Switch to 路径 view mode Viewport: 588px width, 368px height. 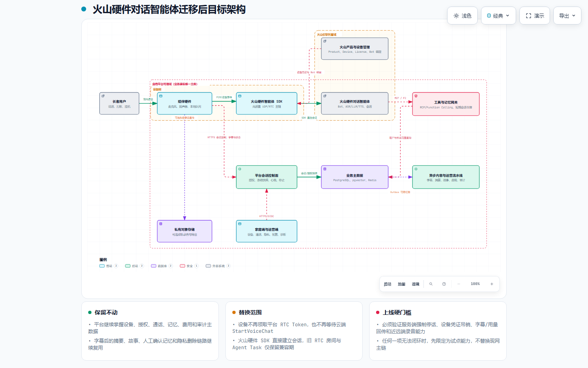(x=388, y=284)
